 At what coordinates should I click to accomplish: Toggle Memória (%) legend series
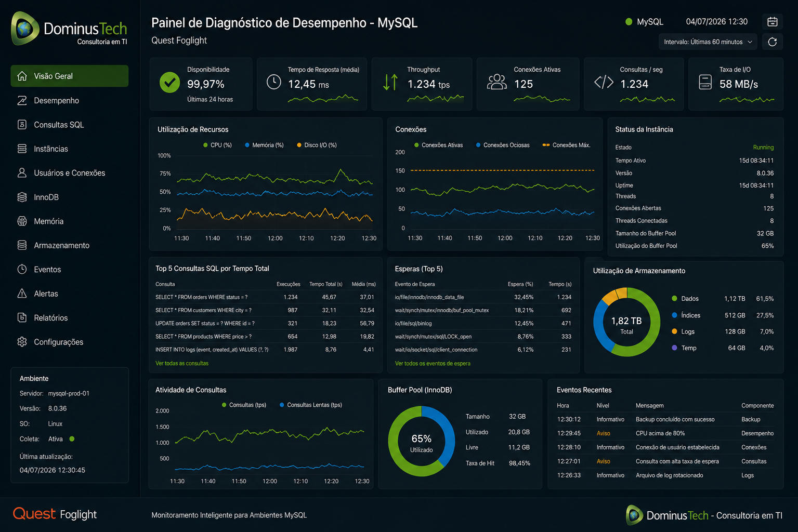point(264,145)
